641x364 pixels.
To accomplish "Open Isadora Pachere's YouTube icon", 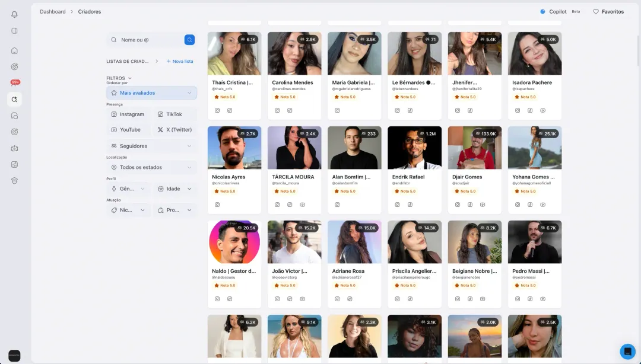I will (543, 110).
